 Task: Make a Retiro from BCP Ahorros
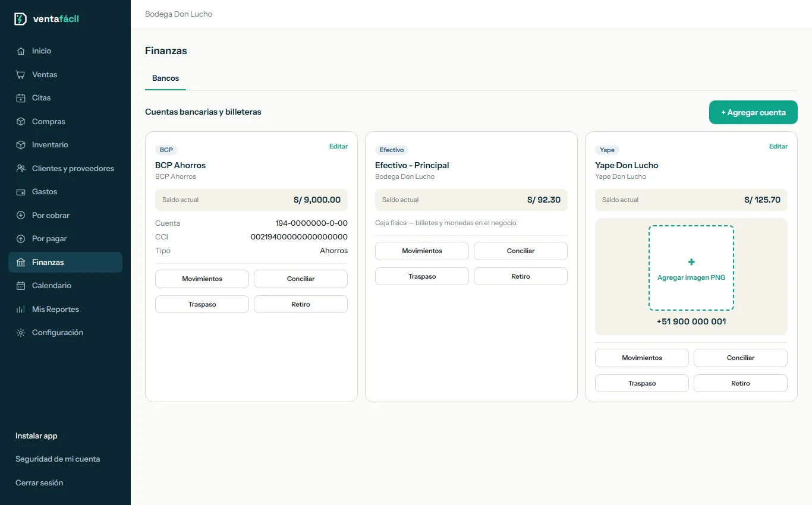(x=301, y=304)
